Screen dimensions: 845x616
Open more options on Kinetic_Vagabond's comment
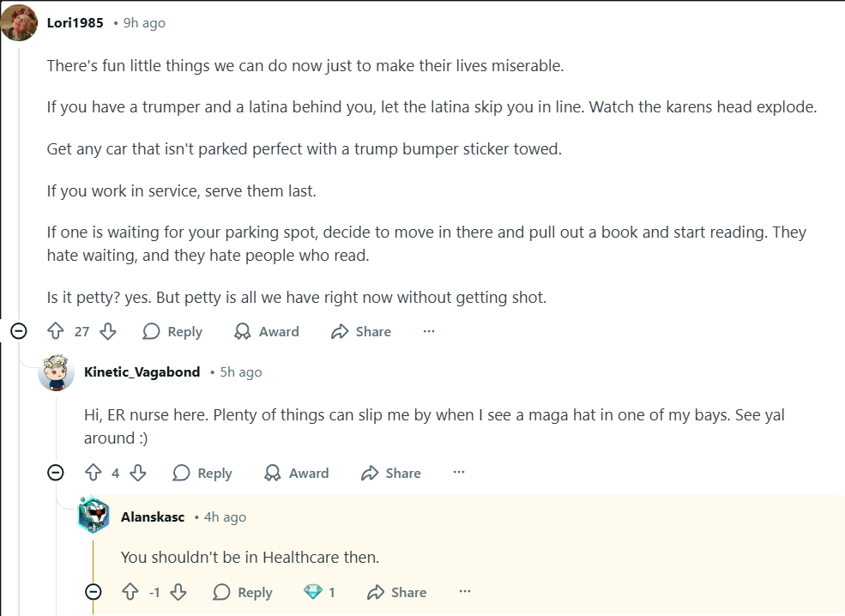tap(459, 473)
